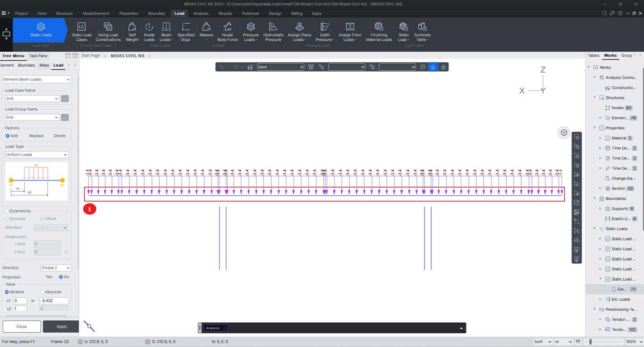Click ellipsis button beside Load Group Name
This screenshot has width=644, height=347.
[x=65, y=117]
